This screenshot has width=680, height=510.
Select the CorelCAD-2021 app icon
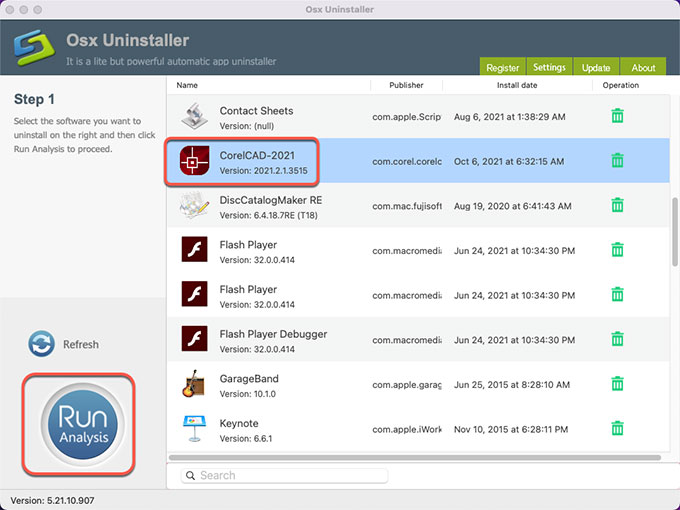point(193,162)
